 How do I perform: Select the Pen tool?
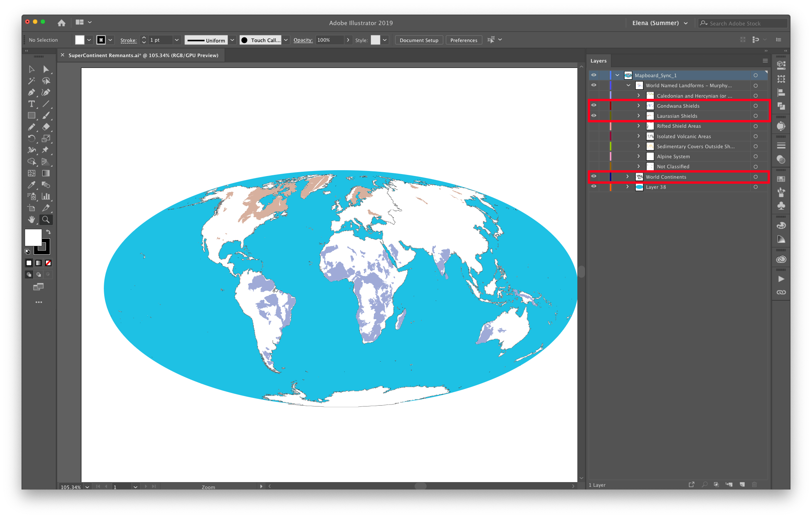tap(32, 92)
